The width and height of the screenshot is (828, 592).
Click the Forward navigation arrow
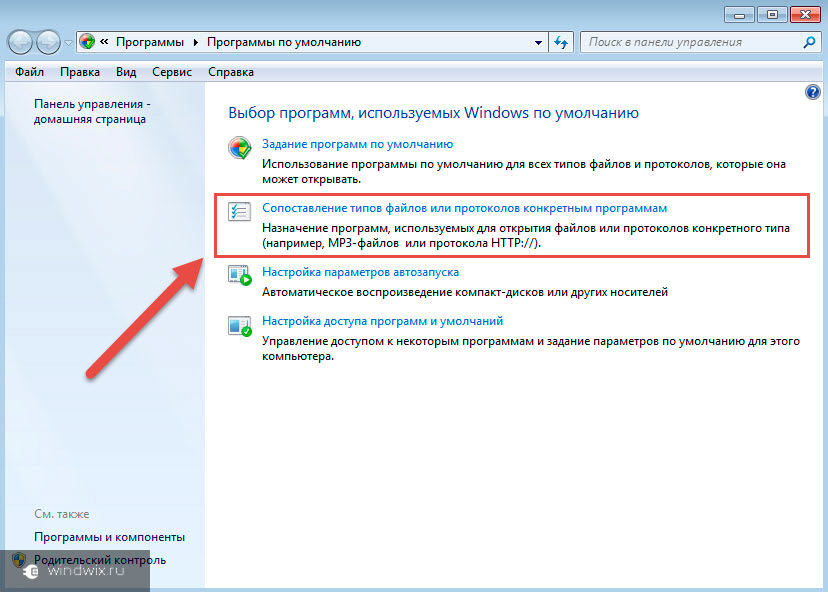[48, 42]
